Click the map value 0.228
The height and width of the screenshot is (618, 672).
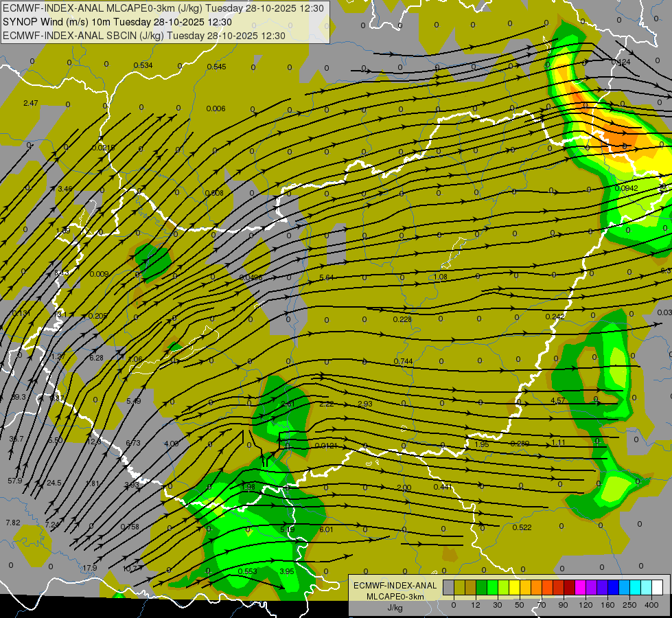pyautogui.click(x=402, y=319)
